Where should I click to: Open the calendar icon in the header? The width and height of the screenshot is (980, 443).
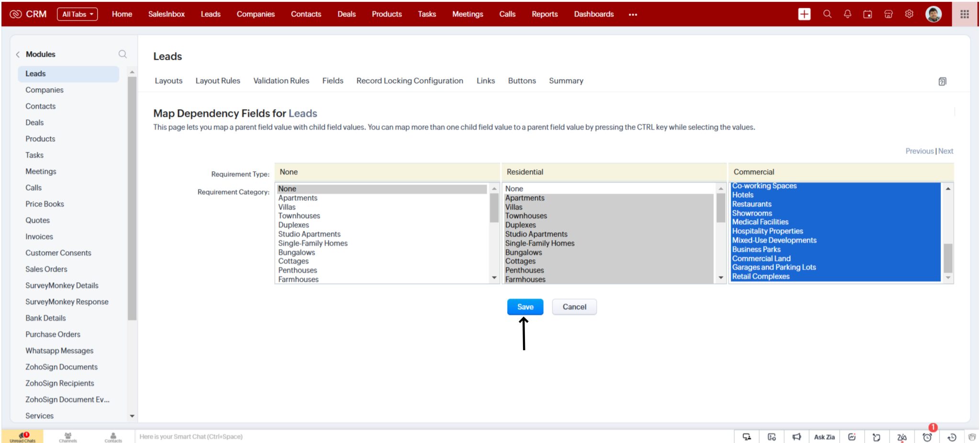[x=868, y=14]
